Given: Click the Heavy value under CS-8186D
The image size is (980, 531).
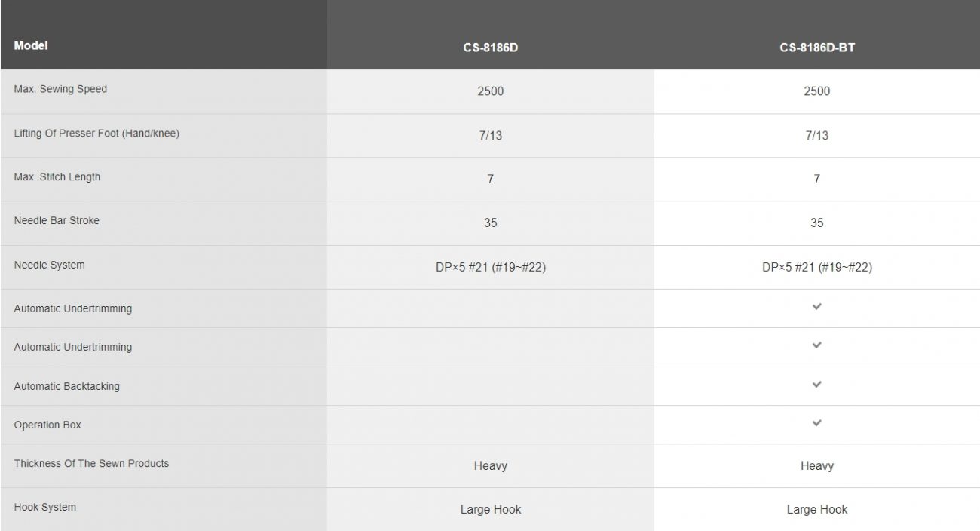Looking at the screenshot, I should pyautogui.click(x=490, y=466).
